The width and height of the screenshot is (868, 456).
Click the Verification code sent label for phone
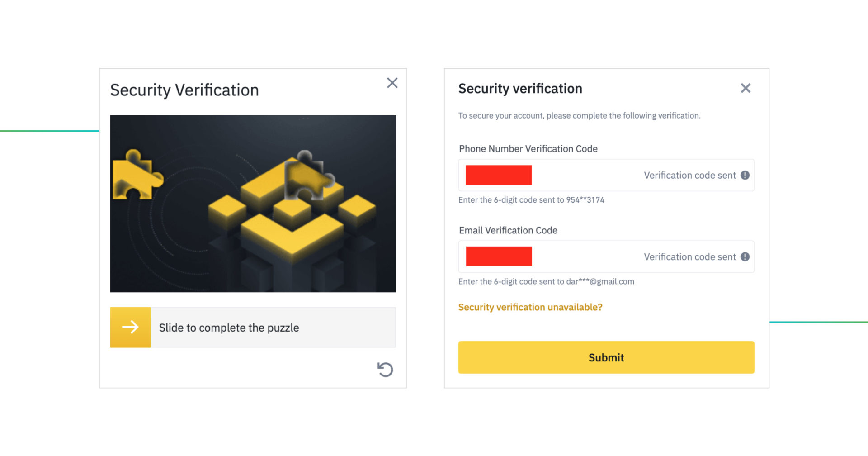689,175
